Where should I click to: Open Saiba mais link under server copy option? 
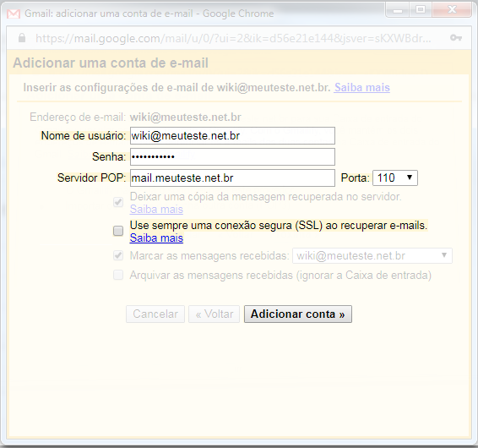[156, 210]
